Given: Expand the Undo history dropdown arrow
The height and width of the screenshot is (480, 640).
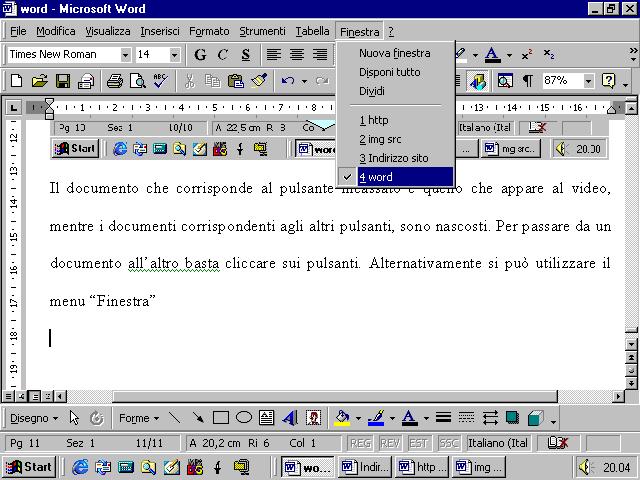Looking at the screenshot, I should point(304,81).
